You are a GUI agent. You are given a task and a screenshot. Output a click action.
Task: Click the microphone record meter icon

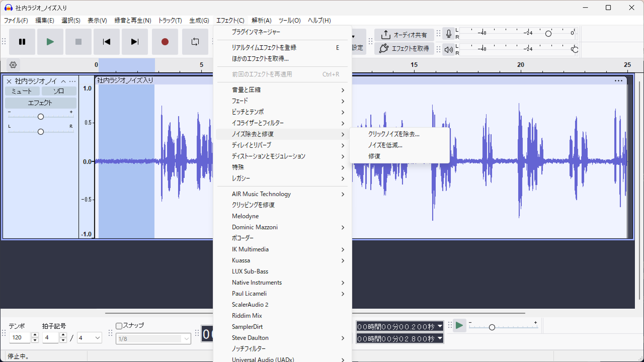[448, 34]
